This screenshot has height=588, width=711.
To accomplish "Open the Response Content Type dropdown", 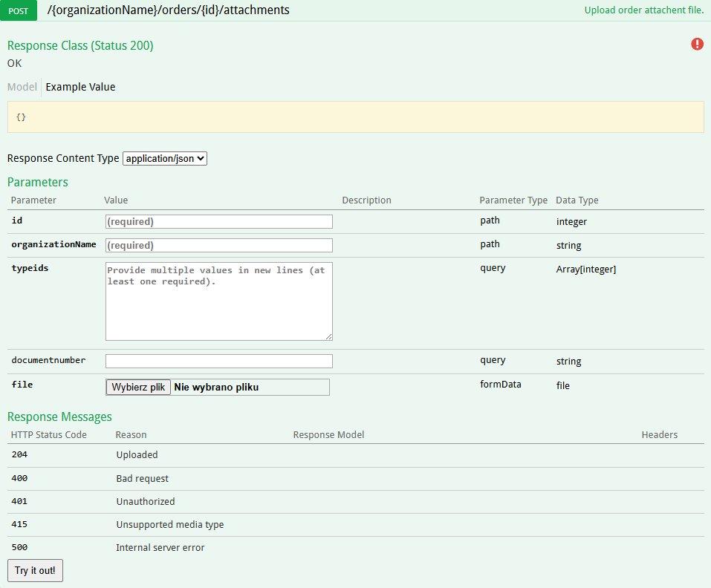I will point(164,158).
